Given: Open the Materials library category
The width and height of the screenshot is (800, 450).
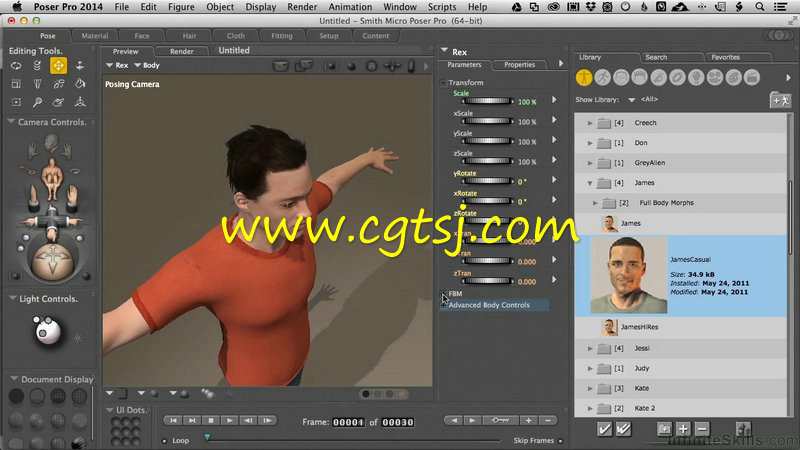Looking at the screenshot, I should tap(733, 78).
